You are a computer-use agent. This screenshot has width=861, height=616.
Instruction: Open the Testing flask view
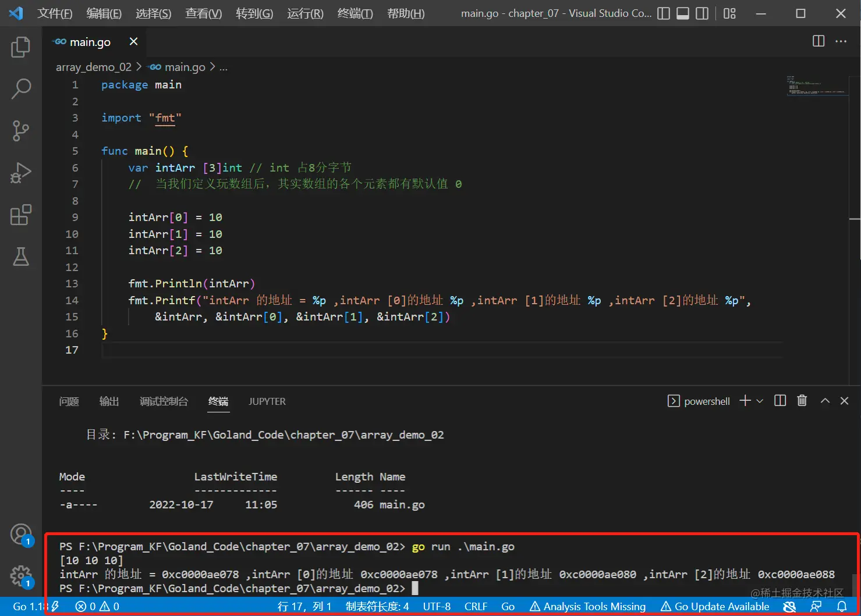point(21,257)
